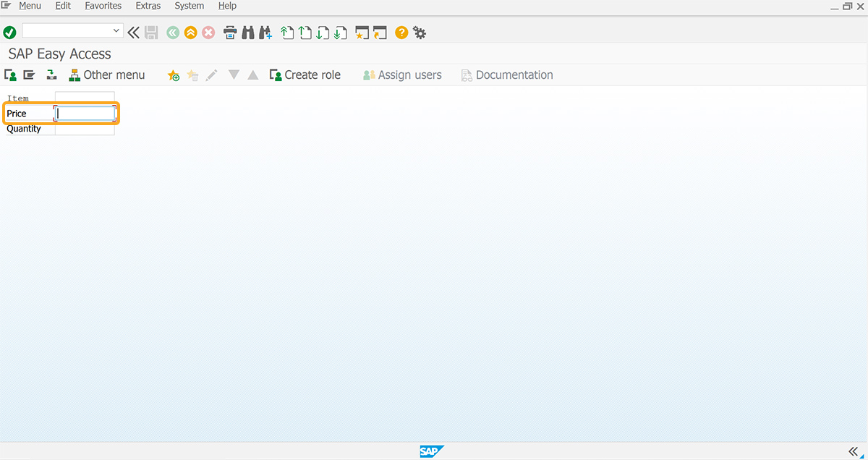Click into the Price input field

point(86,114)
